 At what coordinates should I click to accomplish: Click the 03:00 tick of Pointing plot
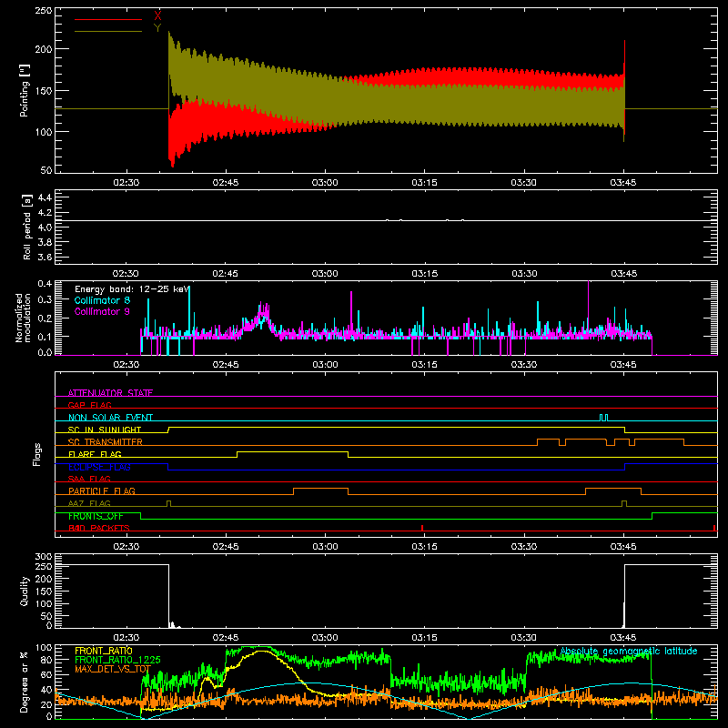(325, 183)
